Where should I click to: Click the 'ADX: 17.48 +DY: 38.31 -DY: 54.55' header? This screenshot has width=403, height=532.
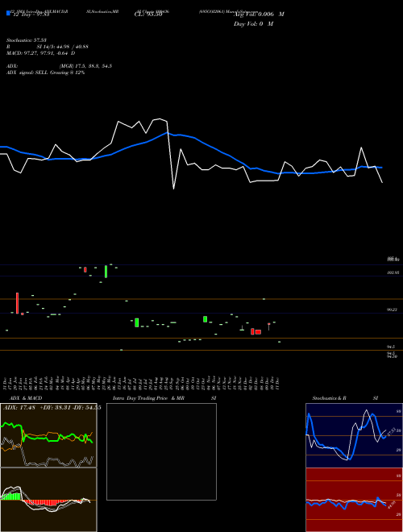(52, 407)
